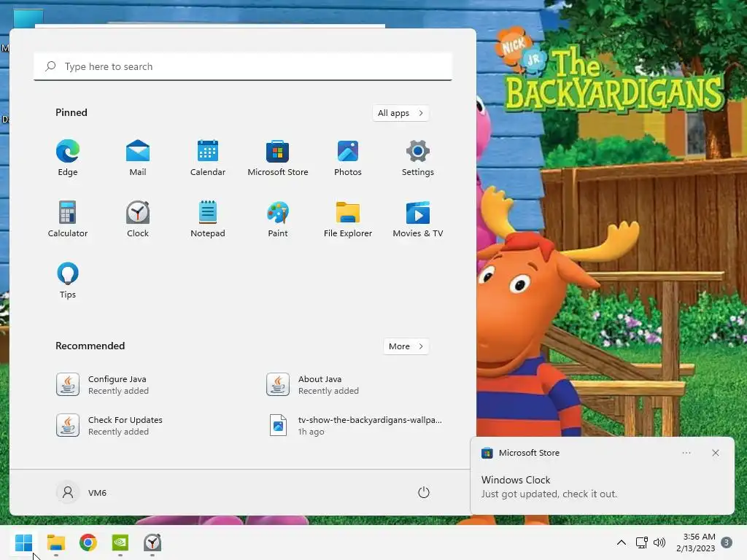Open the Mail pinned app
The height and width of the screenshot is (560, 747).
pos(138,158)
